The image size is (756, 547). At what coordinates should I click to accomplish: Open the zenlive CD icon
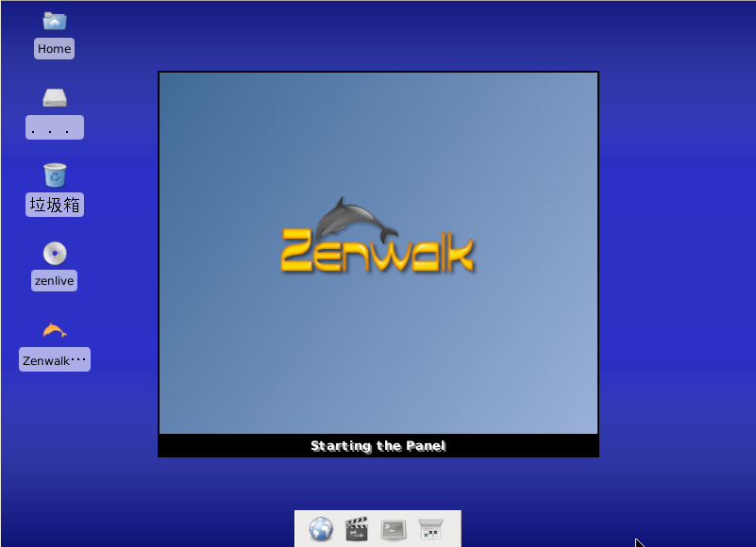click(54, 253)
